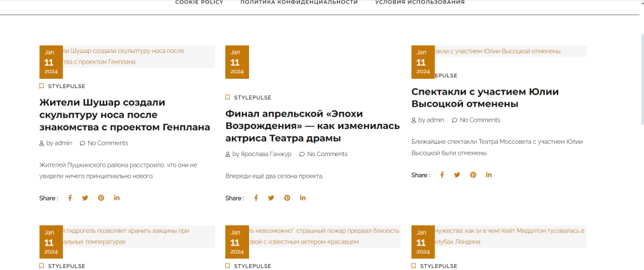Open author link Ярослава Ганжур
Screen dimensions: 644x270
262,154
